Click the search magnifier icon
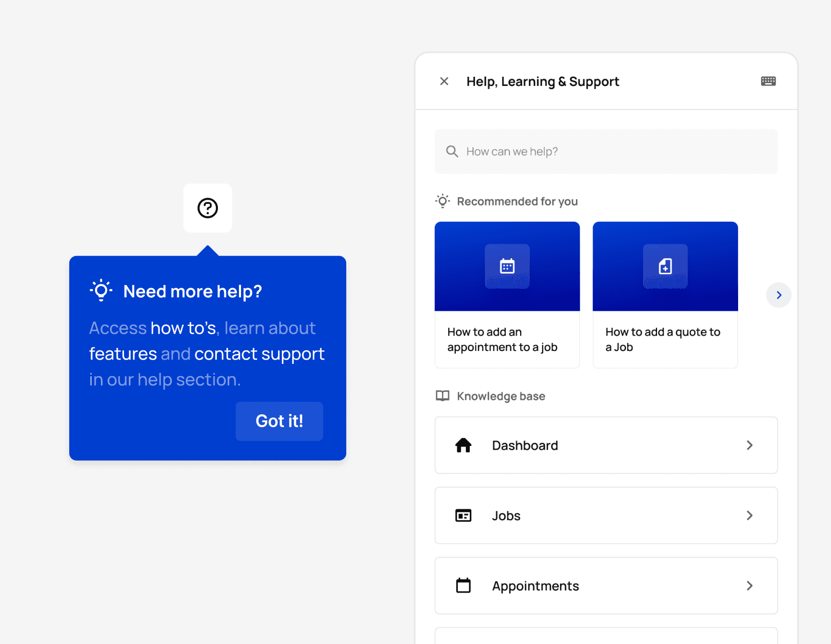831x644 pixels. [452, 151]
